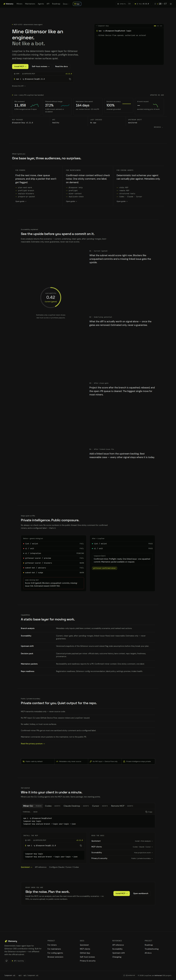
Task: Open API in the top navigation
Action: click(x=48, y=4)
